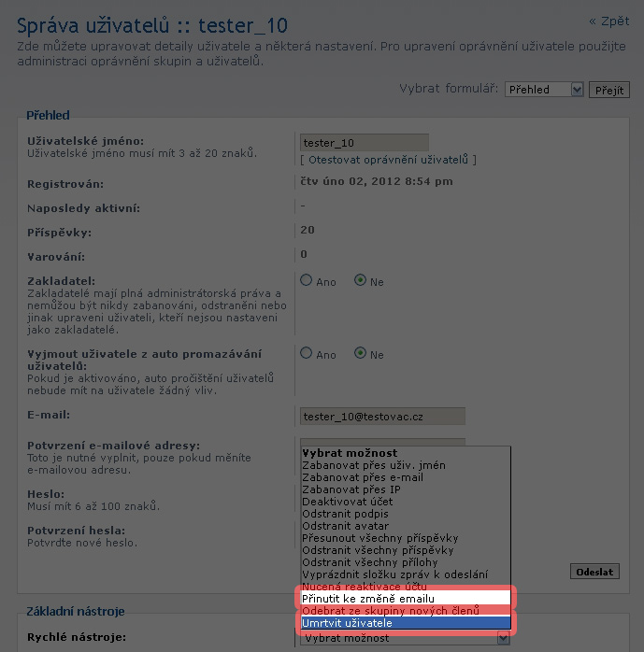Open the Vybrat formulář Přehled dropdown
Viewport: 644px width, 652px height.
[x=544, y=90]
